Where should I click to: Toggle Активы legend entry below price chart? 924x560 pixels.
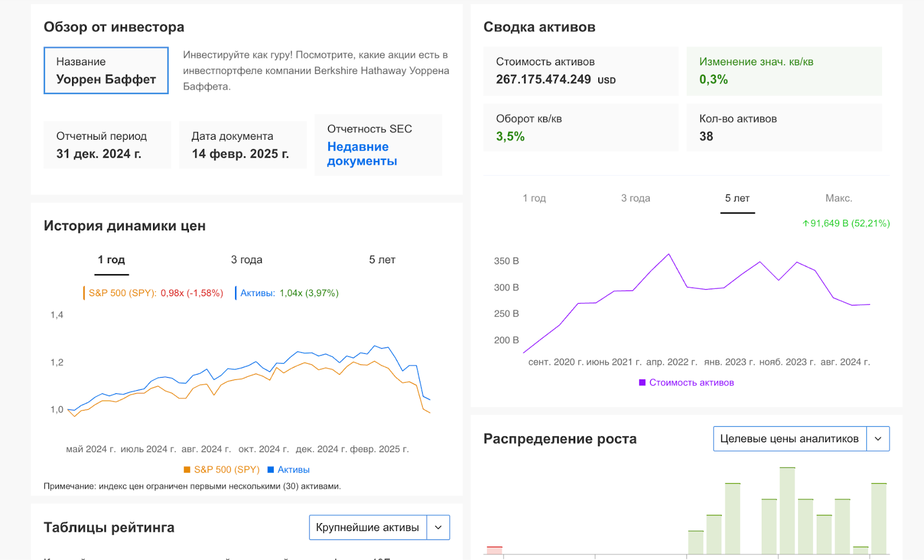(288, 470)
